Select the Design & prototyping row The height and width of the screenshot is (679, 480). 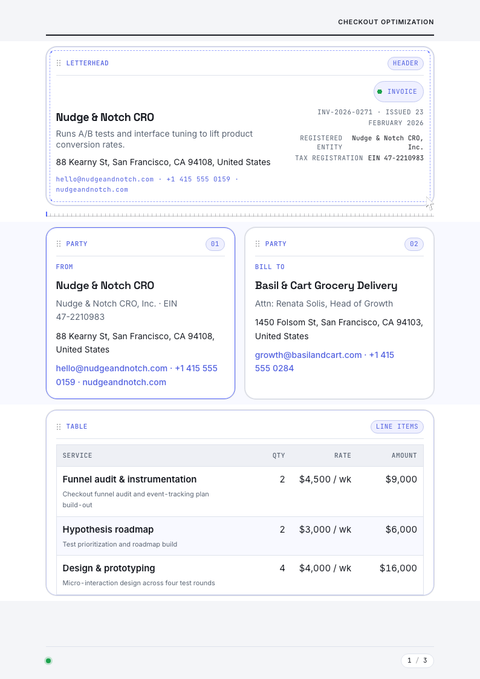pos(240,575)
